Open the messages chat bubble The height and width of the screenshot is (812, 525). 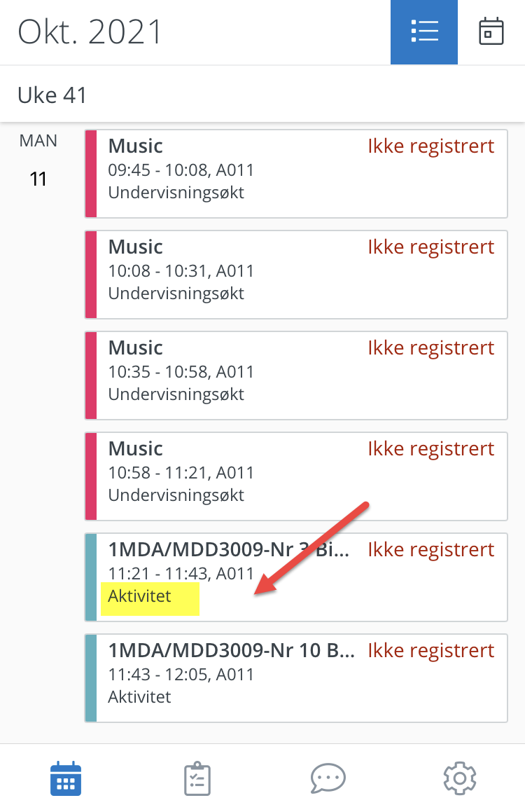(x=328, y=778)
